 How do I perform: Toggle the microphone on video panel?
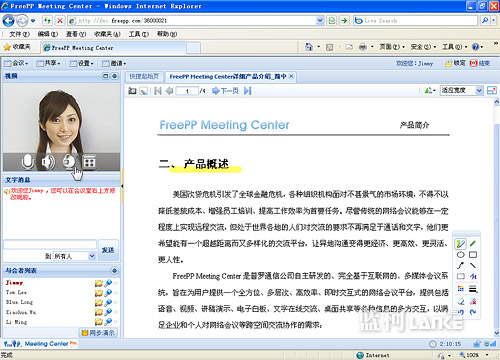pyautogui.click(x=27, y=162)
